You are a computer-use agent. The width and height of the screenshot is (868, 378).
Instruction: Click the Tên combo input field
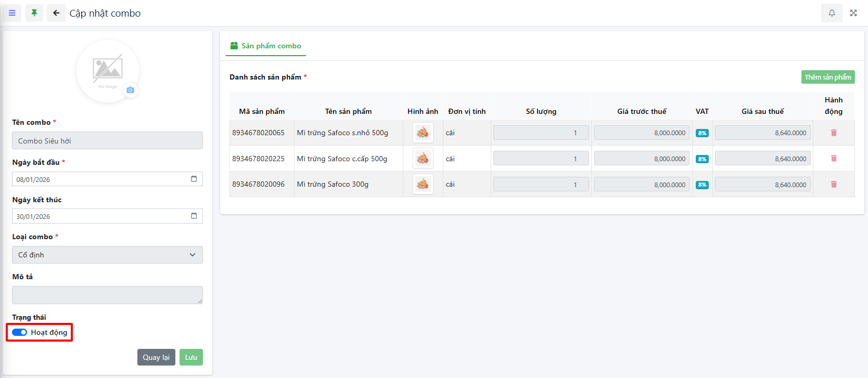coord(107,140)
